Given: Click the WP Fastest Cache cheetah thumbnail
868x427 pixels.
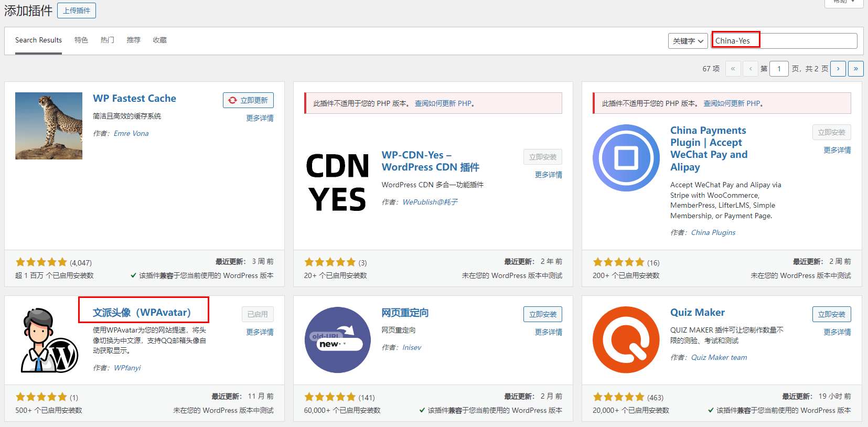Looking at the screenshot, I should point(49,126).
